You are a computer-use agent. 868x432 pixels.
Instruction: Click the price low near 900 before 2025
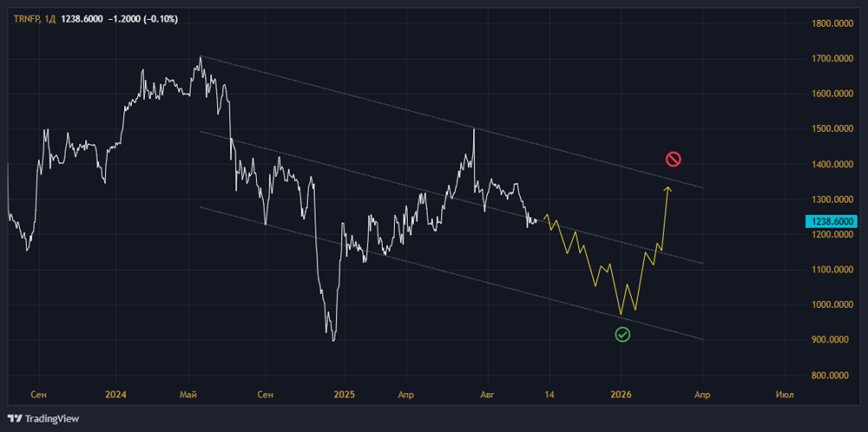[332, 340]
